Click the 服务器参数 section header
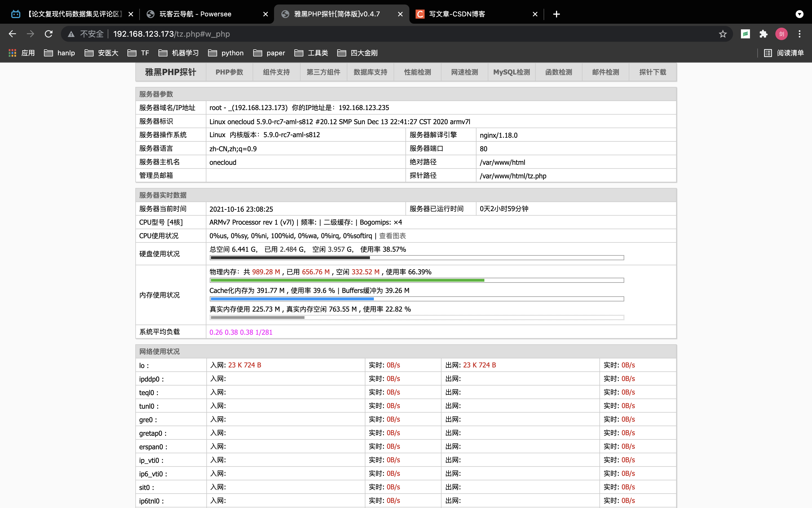 [156, 94]
